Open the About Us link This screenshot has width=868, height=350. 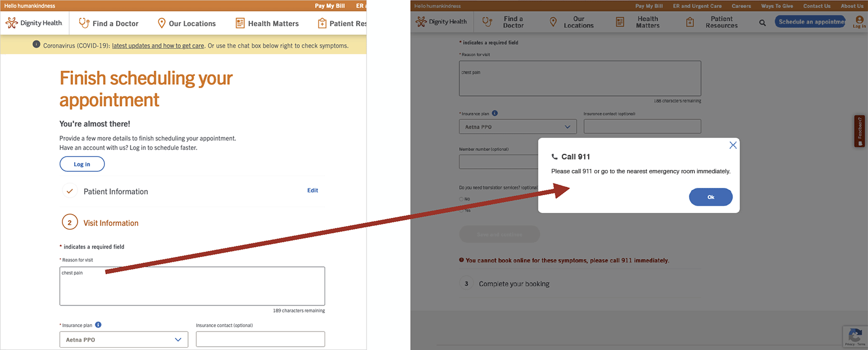(x=852, y=6)
